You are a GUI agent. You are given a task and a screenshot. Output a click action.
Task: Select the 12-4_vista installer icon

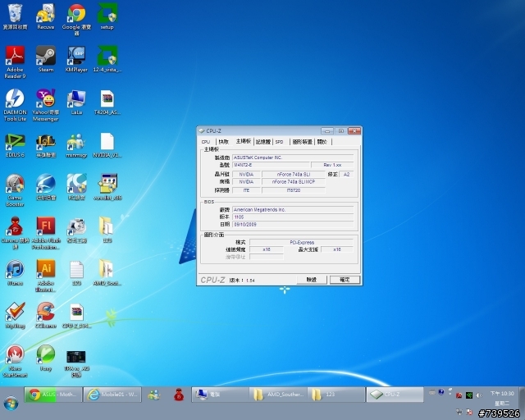click(x=107, y=59)
